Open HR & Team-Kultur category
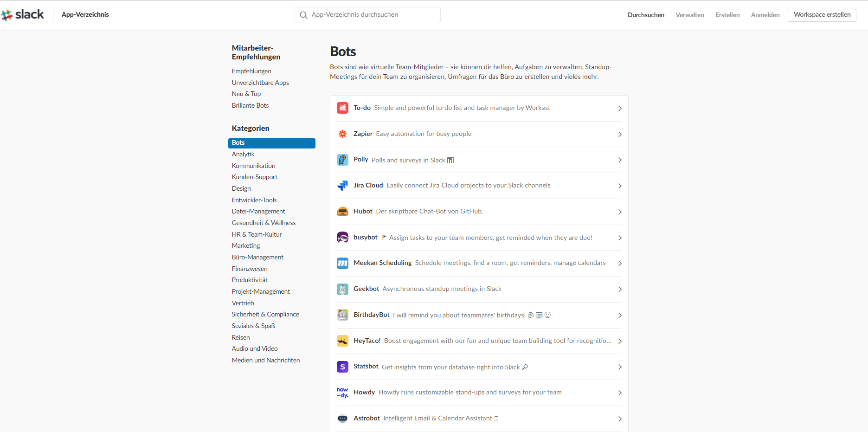 coord(257,234)
